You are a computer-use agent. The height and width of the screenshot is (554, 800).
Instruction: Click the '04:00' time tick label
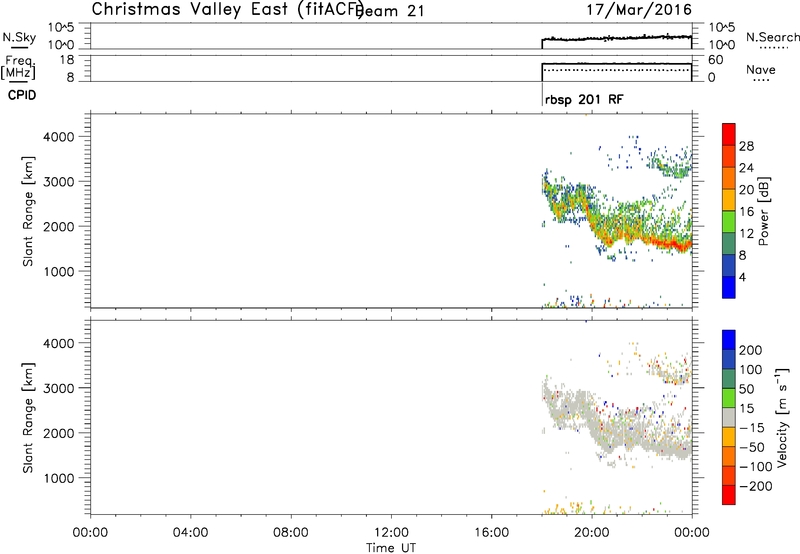point(190,533)
